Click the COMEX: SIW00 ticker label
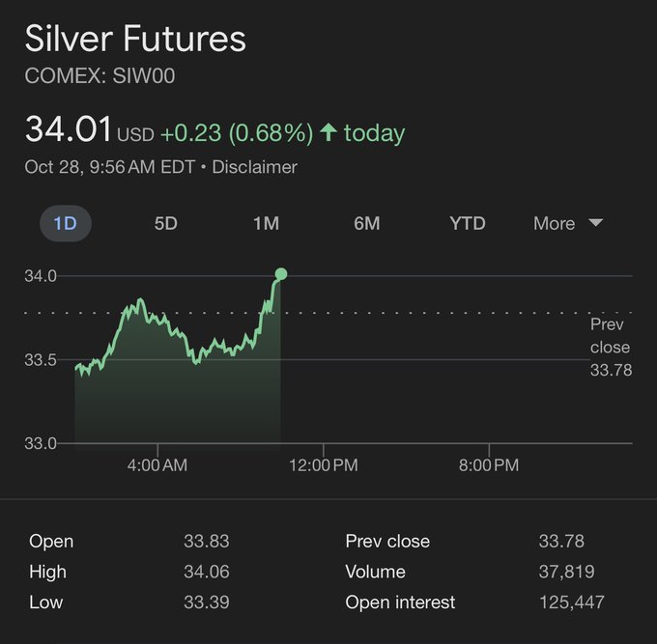Image resolution: width=657 pixels, height=644 pixels. click(100, 76)
